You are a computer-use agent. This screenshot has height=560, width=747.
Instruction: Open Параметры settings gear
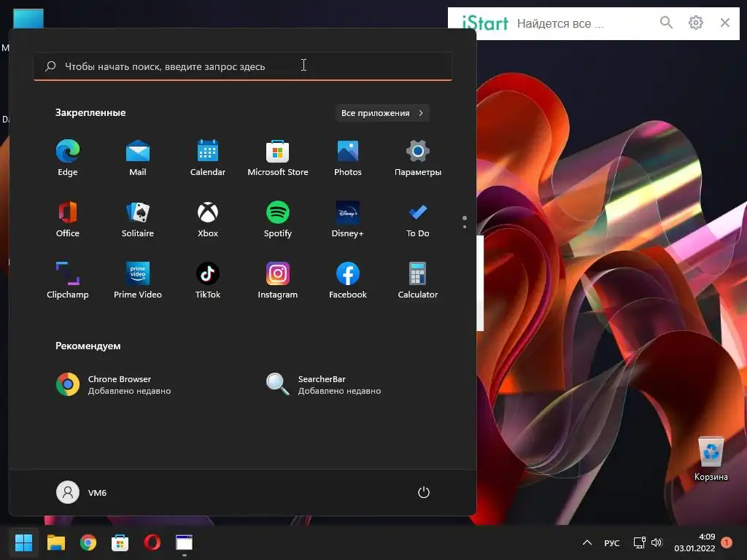(418, 157)
